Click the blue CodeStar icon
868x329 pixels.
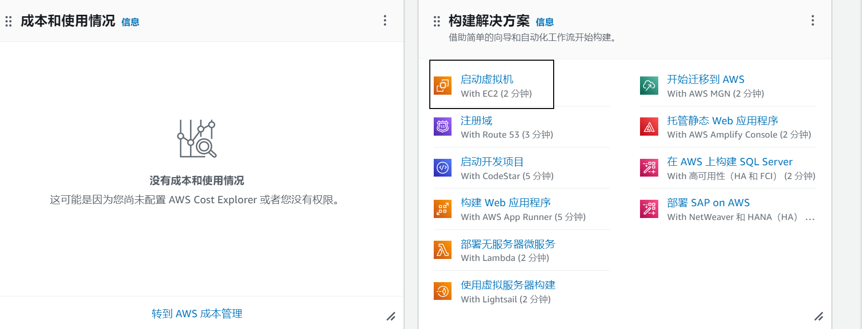pos(443,168)
